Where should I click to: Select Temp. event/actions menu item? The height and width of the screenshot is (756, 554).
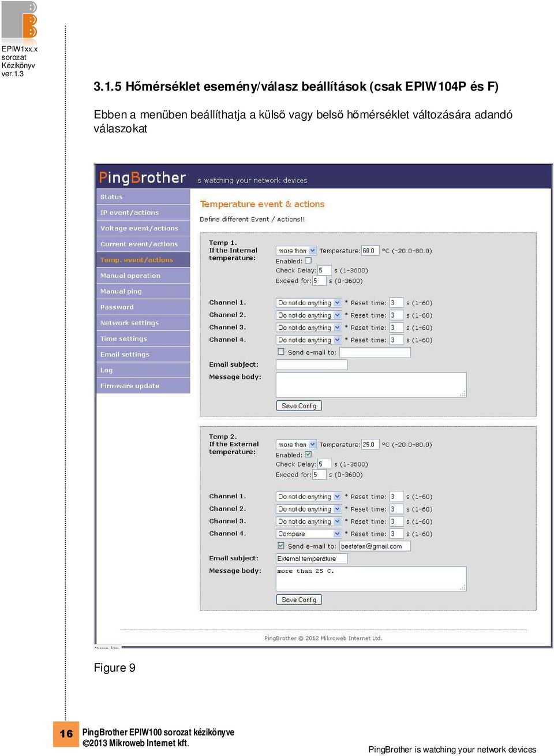(x=143, y=260)
